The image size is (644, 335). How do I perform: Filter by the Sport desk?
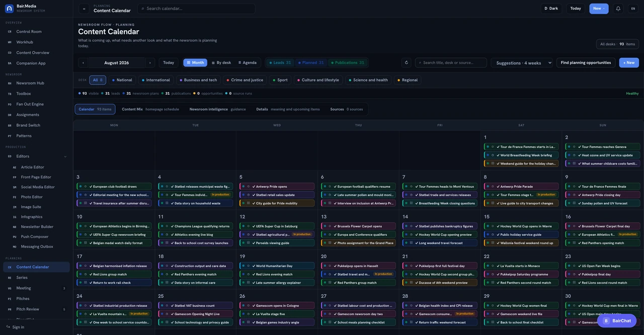(x=280, y=80)
